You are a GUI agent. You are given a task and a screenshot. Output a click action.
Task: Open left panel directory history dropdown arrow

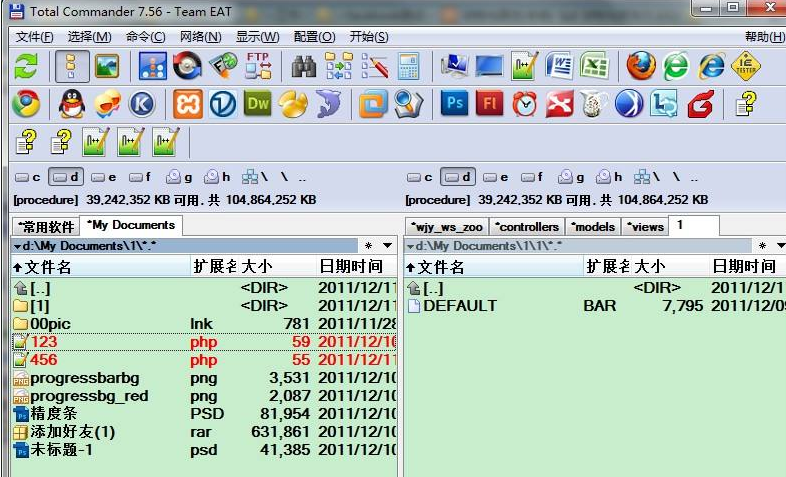click(387, 246)
